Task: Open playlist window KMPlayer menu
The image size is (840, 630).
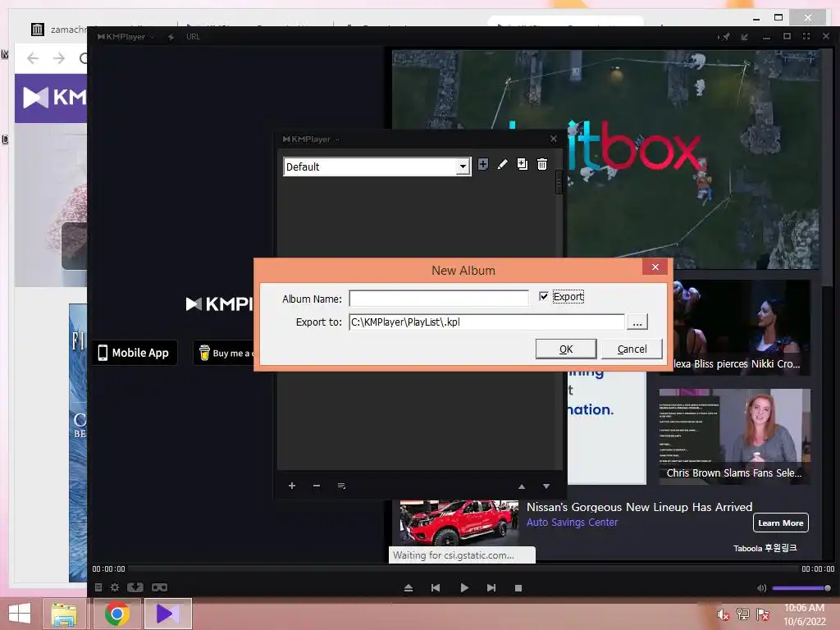Action: [311, 139]
